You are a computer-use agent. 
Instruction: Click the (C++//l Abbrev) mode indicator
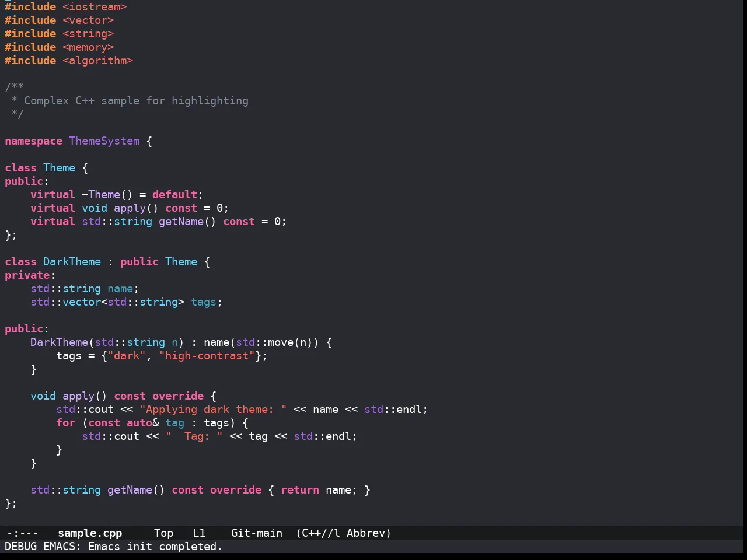(343, 533)
